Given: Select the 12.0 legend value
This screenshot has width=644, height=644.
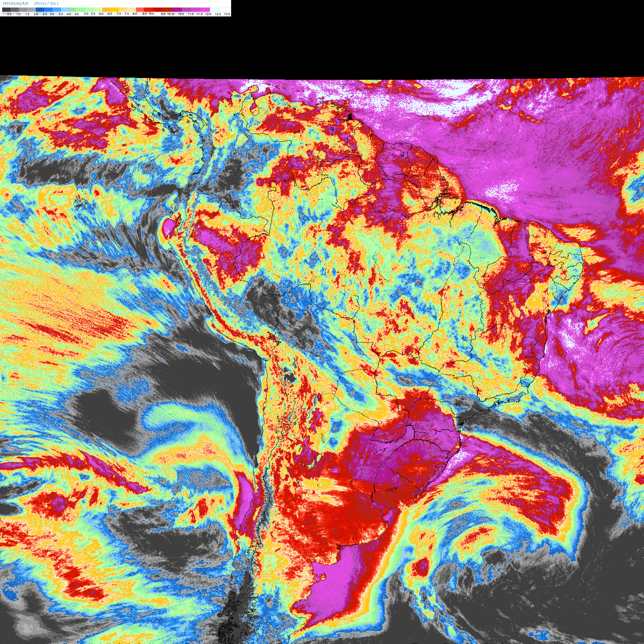Looking at the screenshot, I should [x=208, y=14].
